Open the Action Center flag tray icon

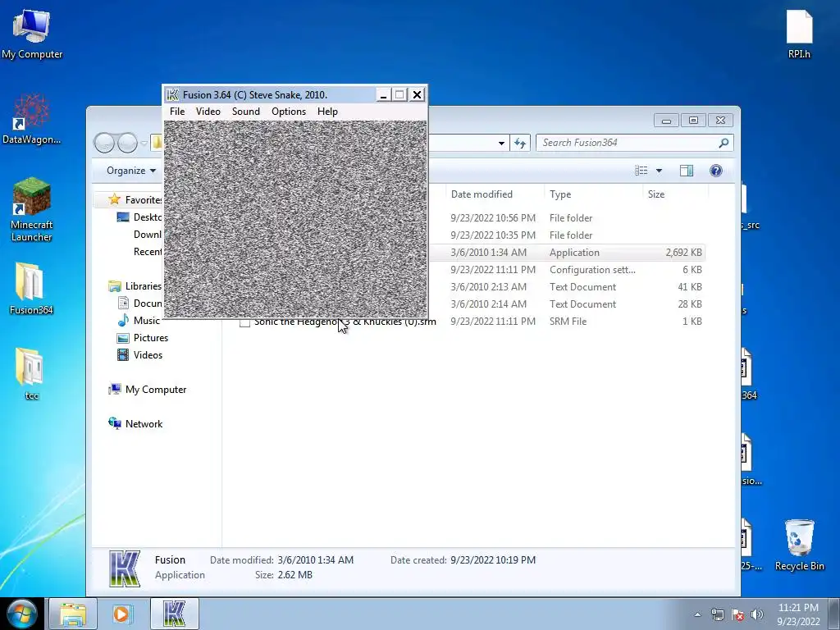(x=737, y=614)
